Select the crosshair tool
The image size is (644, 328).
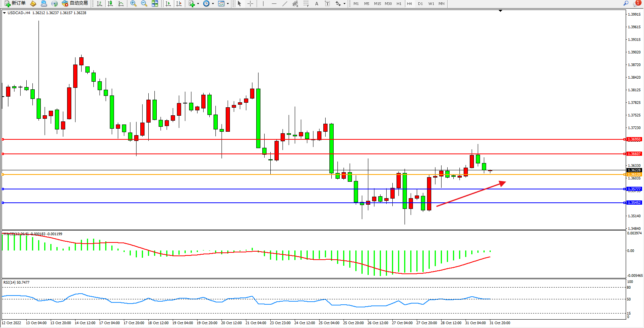(250, 3)
